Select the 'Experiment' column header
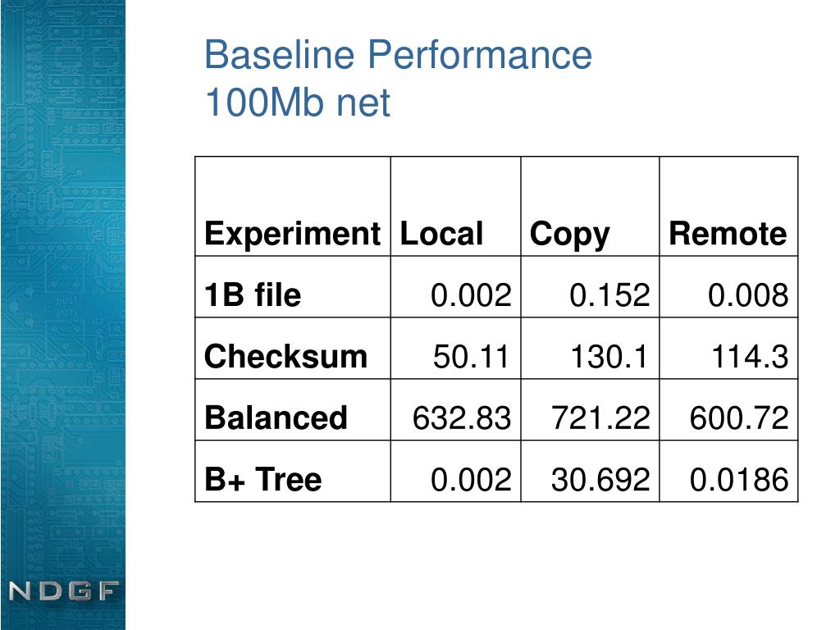 pos(292,234)
